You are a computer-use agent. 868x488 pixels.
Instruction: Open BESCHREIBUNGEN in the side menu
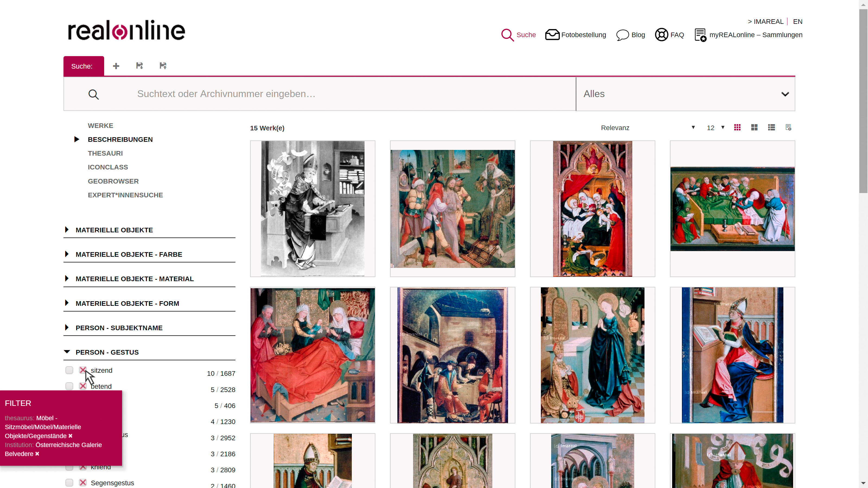coord(120,139)
